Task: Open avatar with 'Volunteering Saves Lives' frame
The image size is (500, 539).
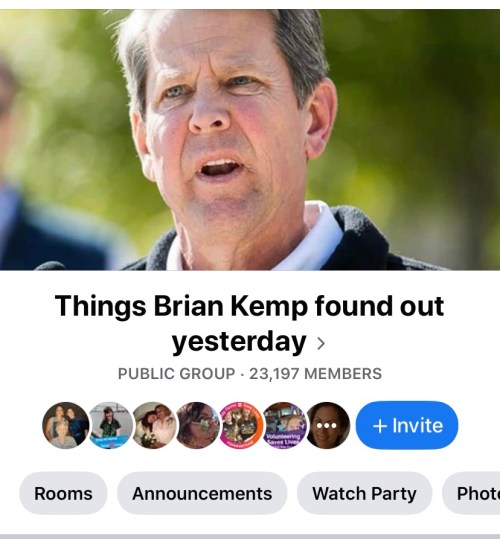Action: tap(285, 425)
